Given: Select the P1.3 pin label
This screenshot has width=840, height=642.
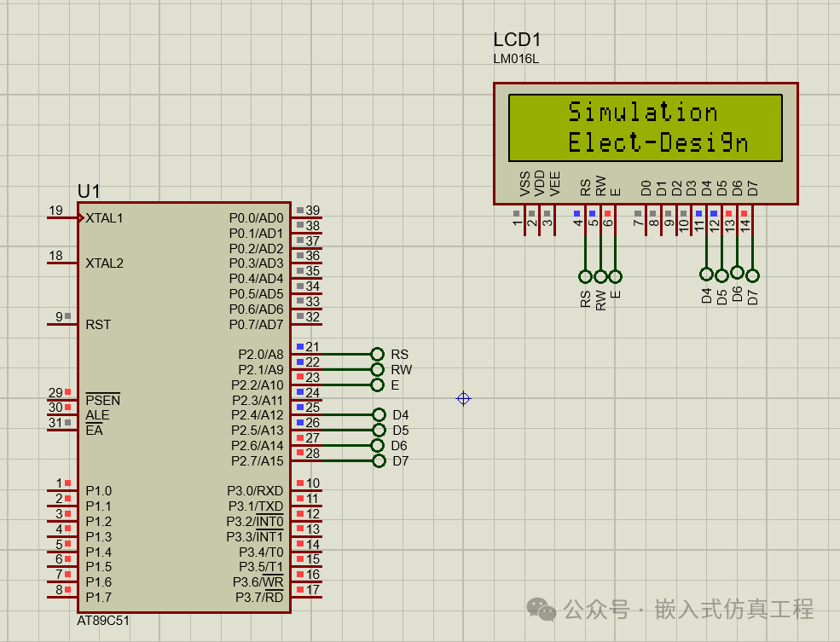Looking at the screenshot, I should [99, 536].
